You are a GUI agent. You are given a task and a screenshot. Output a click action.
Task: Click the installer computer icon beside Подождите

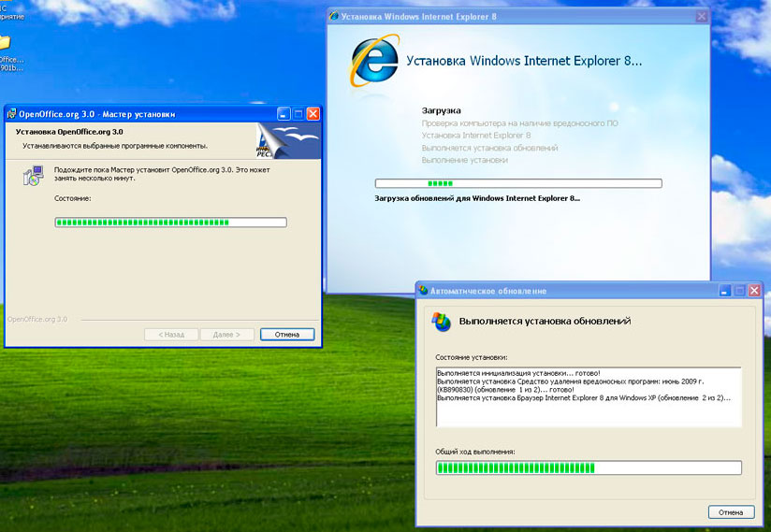click(x=34, y=176)
